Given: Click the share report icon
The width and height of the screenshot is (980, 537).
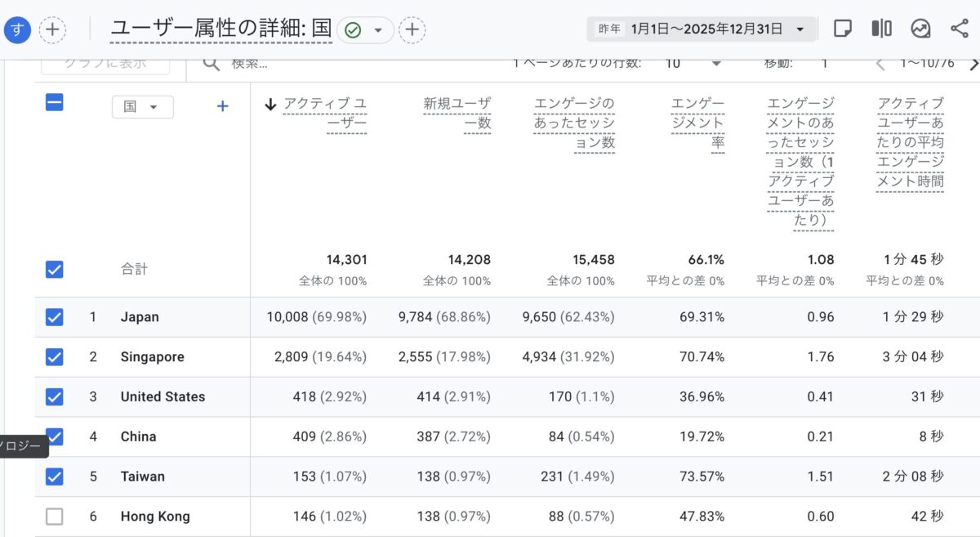Looking at the screenshot, I should [960, 29].
